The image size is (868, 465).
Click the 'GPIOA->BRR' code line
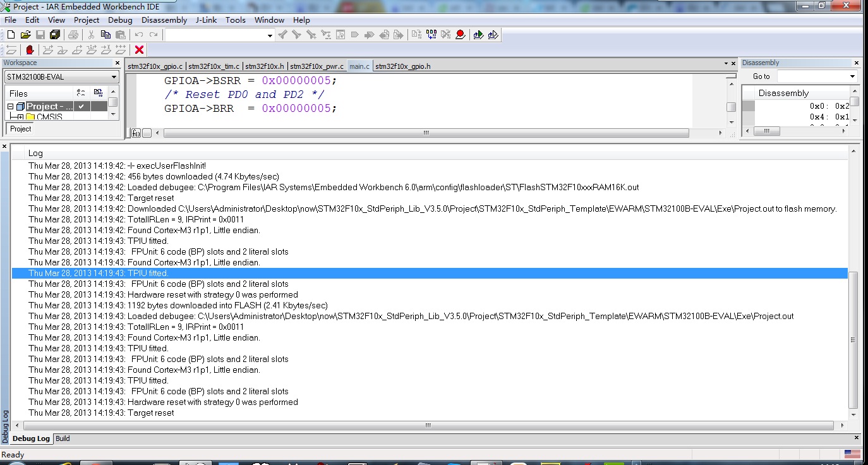(251, 108)
